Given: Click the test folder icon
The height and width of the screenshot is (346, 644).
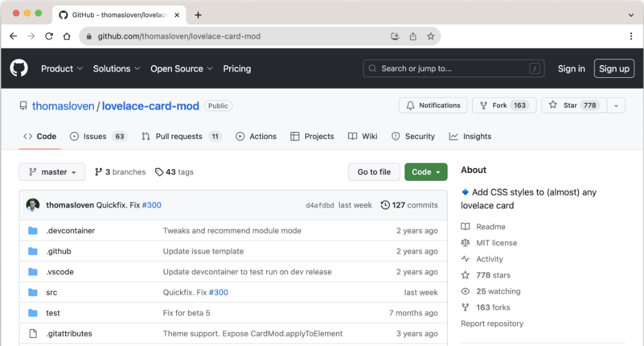Looking at the screenshot, I should coord(33,313).
